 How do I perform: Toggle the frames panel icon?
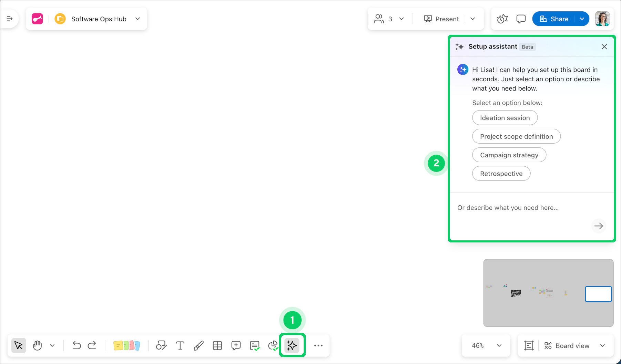(x=529, y=345)
